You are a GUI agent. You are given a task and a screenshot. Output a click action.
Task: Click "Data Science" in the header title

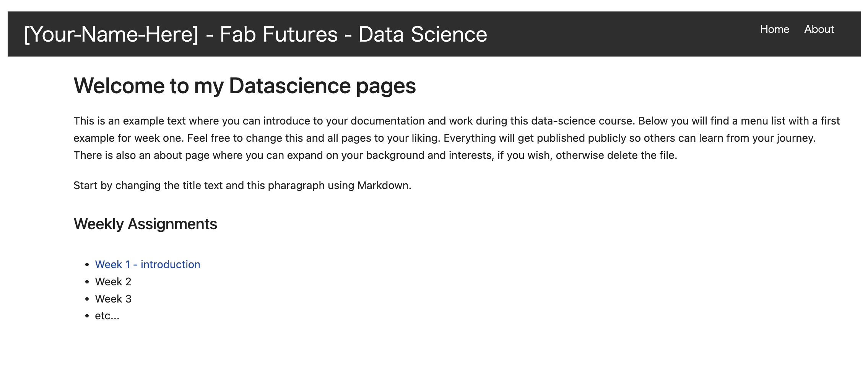423,34
